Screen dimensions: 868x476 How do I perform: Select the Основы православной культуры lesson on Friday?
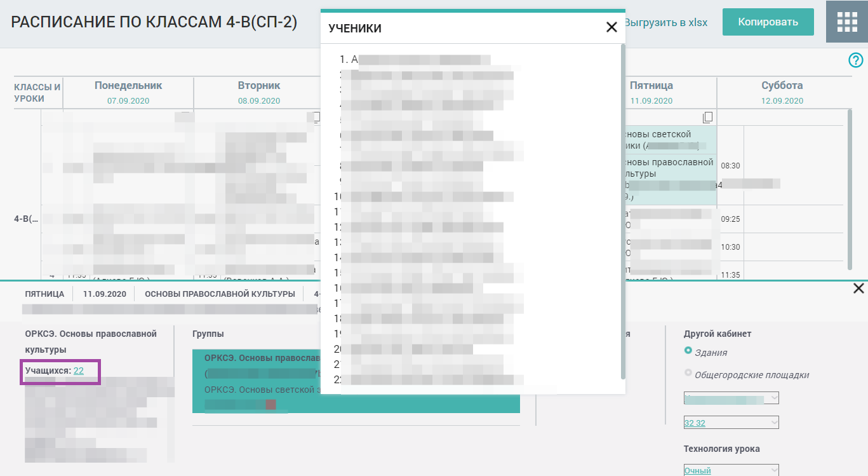tap(671, 179)
